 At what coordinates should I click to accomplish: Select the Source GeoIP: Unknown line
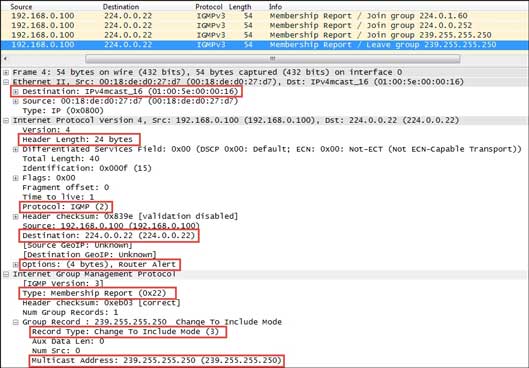click(x=78, y=245)
